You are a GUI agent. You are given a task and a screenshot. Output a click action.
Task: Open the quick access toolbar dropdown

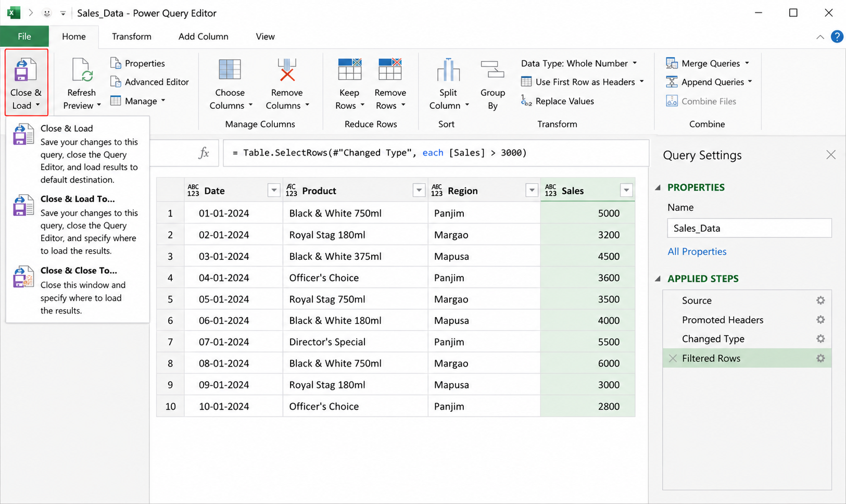(63, 13)
